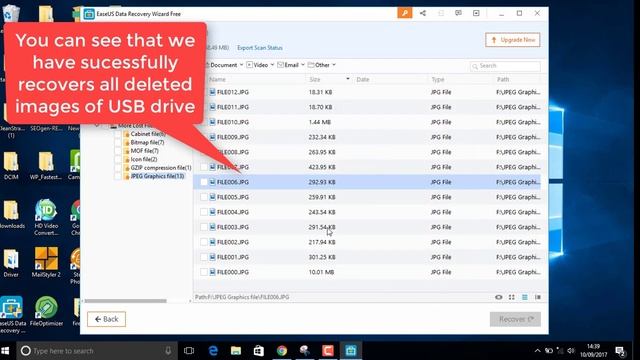Viewport: 640px width, 360px height.
Task: Sort by the Date column header
Action: point(362,79)
